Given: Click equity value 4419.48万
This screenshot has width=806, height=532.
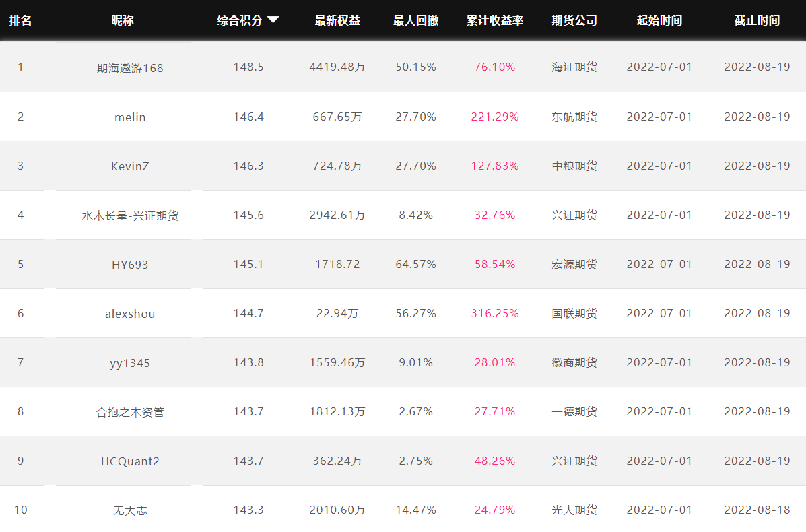Looking at the screenshot, I should coord(337,67).
